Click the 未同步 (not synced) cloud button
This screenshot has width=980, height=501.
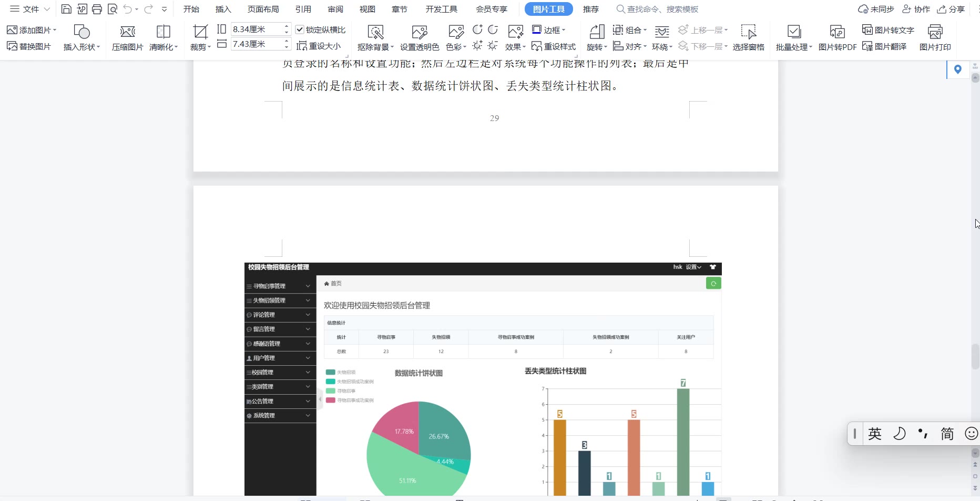(x=876, y=9)
